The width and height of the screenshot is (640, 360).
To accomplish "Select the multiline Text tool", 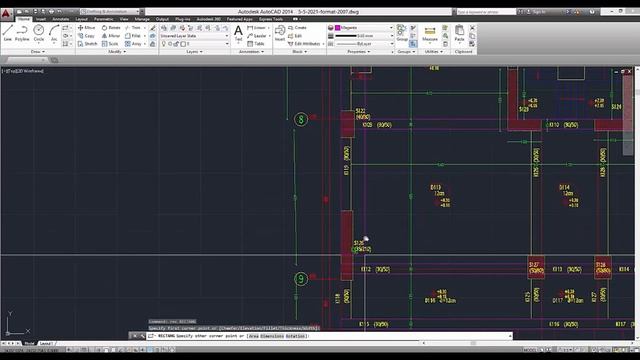I will pyautogui.click(x=238, y=33).
